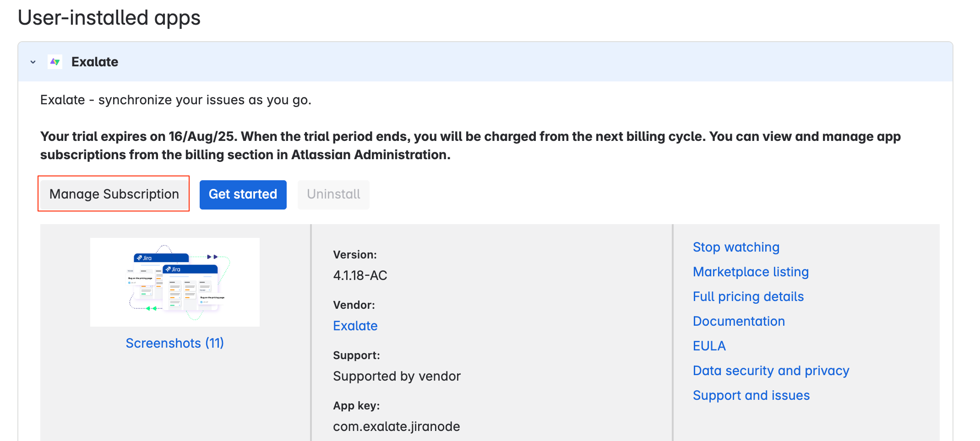Viewport: 980px width, 441px height.
Task: Open the Exalate screenshot preview thumbnail
Action: (175, 282)
